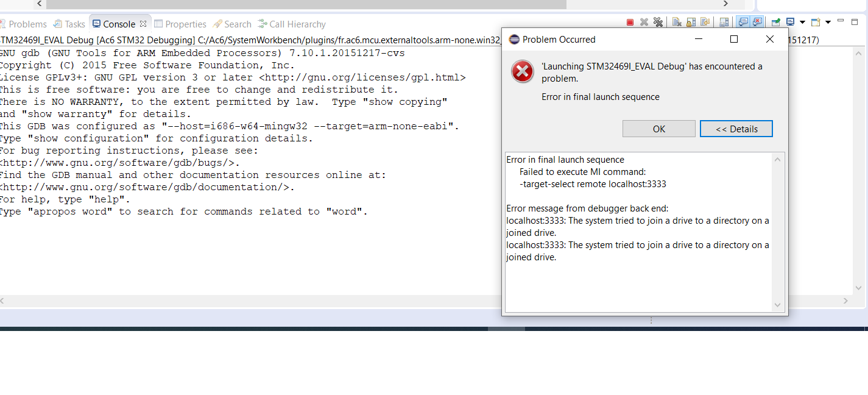Toggle show console when standard error changes
The image size is (868, 395).
757,23
